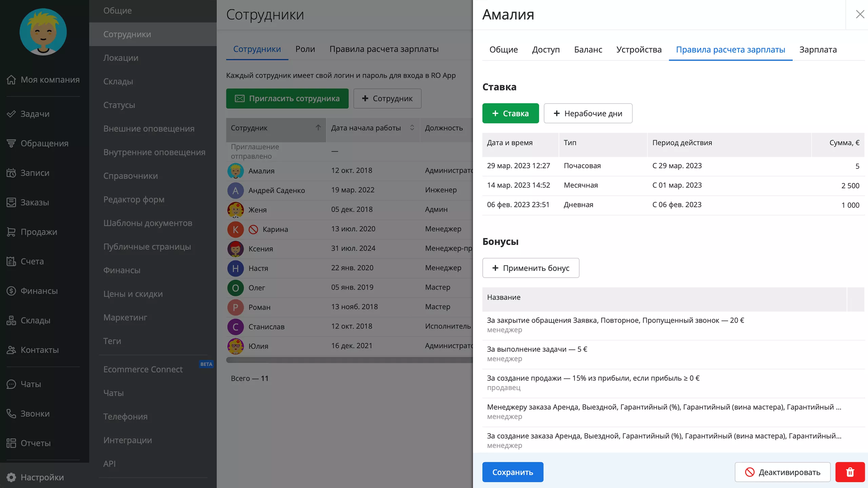Open Финансы coin icon in main sidebar
Screen dimensions: 868x488
coord(11,291)
